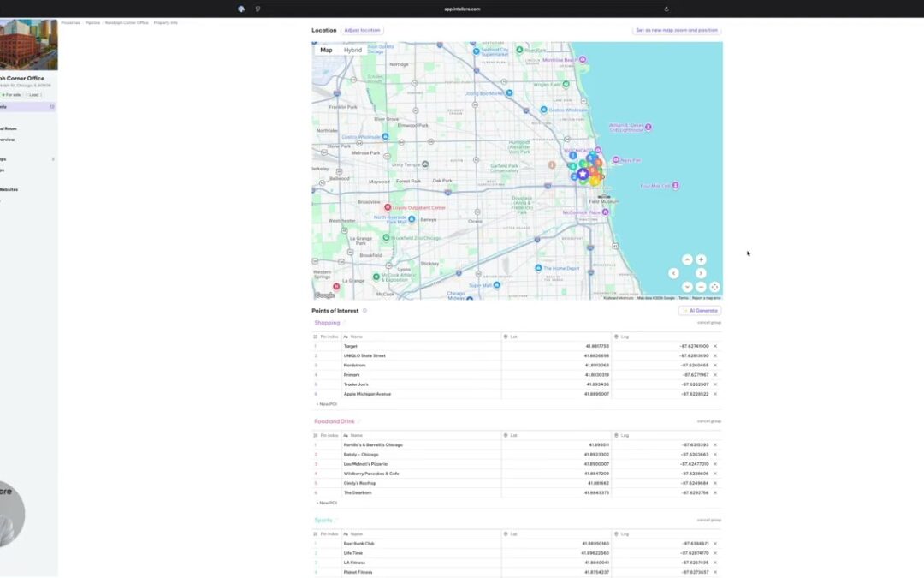The width and height of the screenshot is (924, 578).
Task: Click Name column header in Food and Drink table
Action: point(421,435)
